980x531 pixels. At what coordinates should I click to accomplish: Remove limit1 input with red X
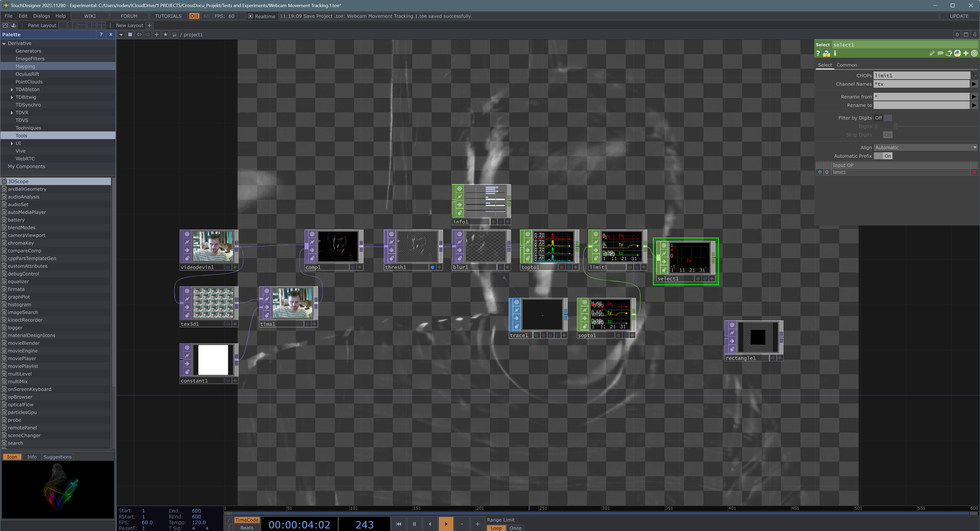click(974, 172)
